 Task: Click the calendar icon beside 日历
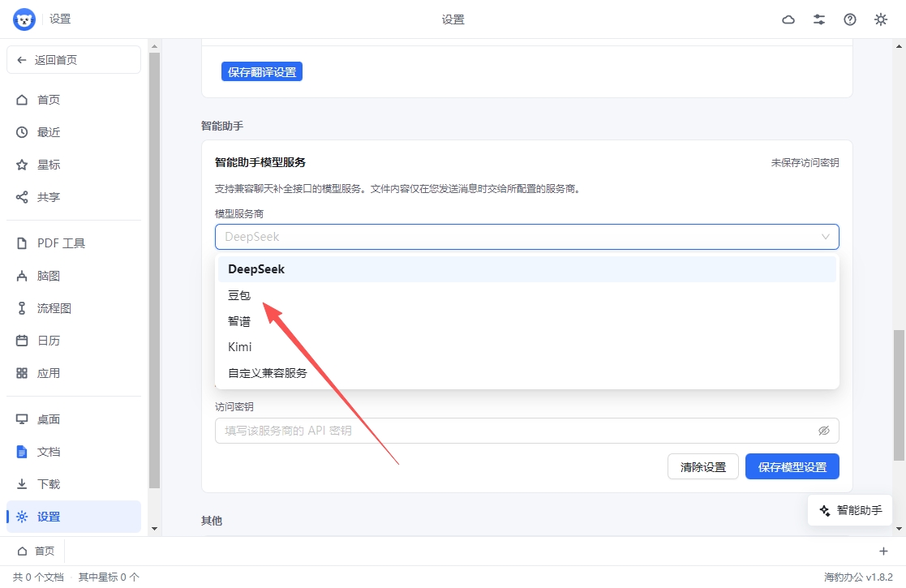(x=22, y=341)
